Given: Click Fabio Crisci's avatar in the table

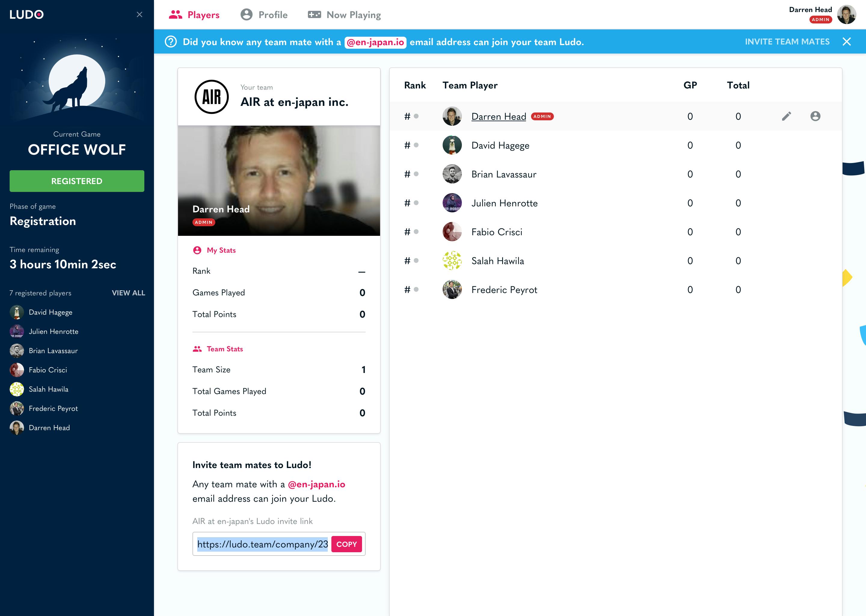Looking at the screenshot, I should tap(452, 231).
